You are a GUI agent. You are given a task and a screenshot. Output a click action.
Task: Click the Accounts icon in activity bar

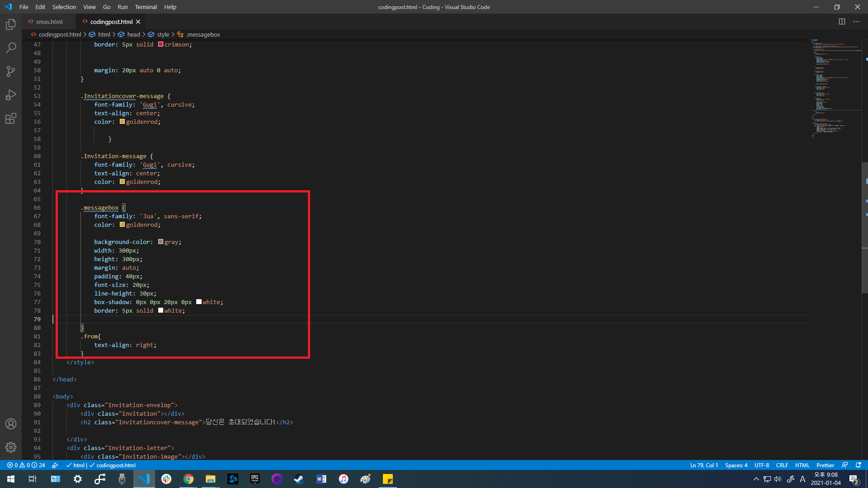pyautogui.click(x=11, y=424)
